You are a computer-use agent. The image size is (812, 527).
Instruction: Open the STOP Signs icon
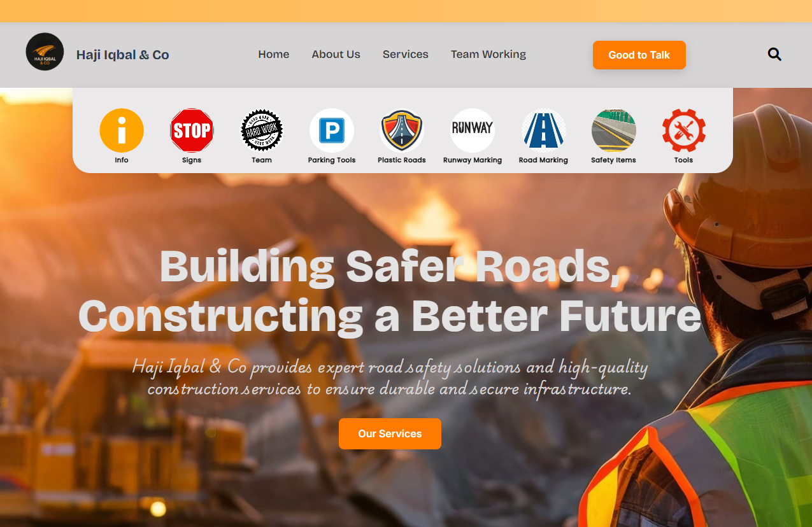pos(192,130)
